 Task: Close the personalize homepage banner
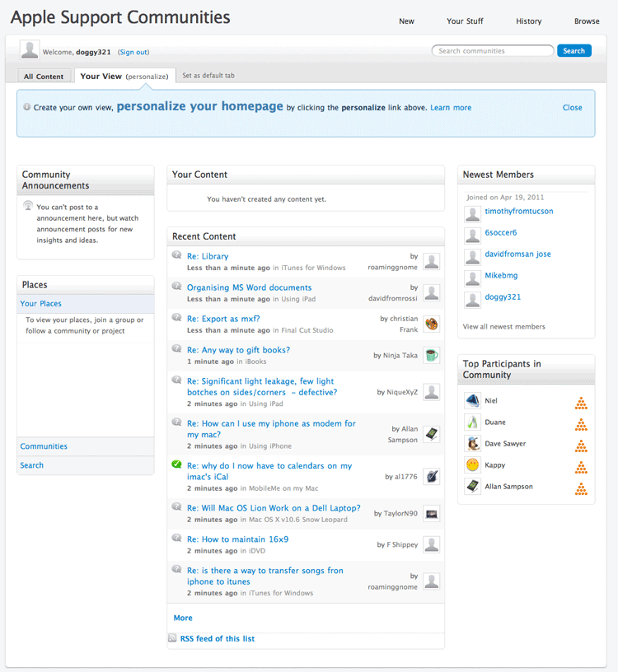pyautogui.click(x=572, y=108)
